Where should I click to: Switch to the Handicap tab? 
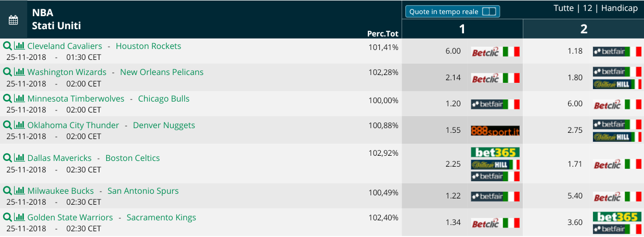click(620, 8)
